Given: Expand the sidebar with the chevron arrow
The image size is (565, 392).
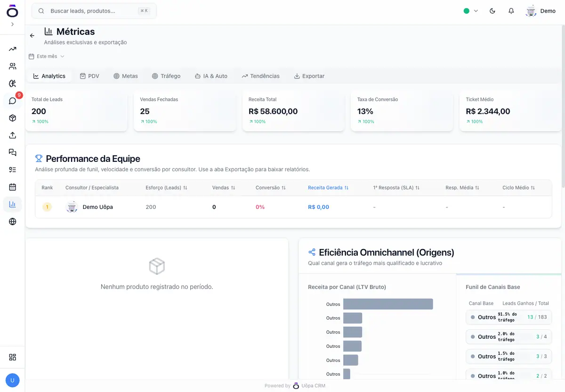Looking at the screenshot, I should (12, 24).
